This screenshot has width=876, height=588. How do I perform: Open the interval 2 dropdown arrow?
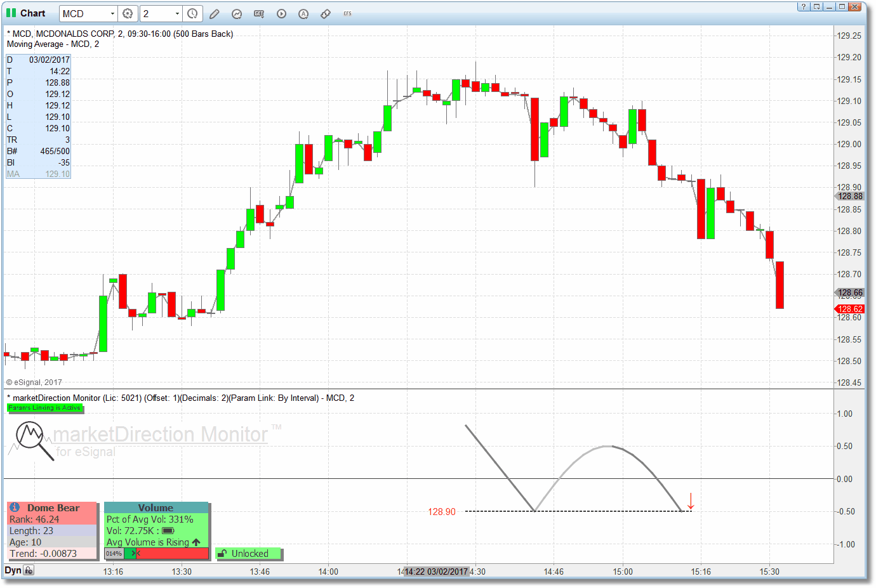pos(177,14)
